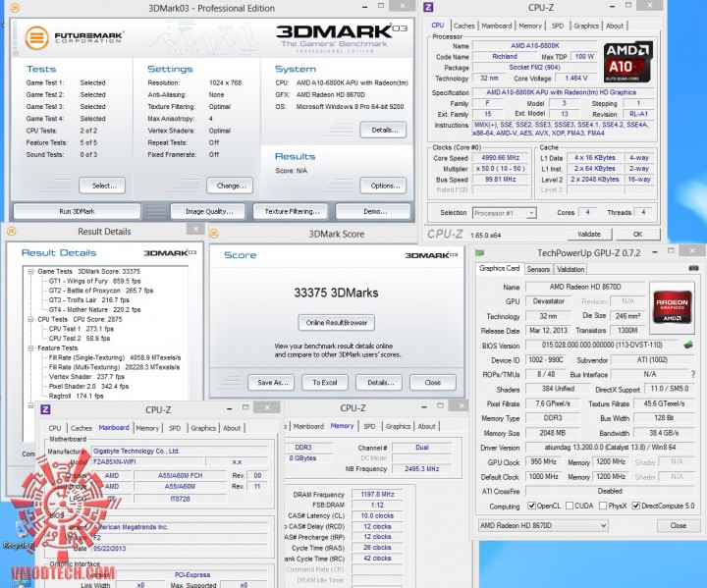Screen dimensions: 707x588
Task: Toggle the OpenCL checkbox in GPU-Z
Action: 531,506
